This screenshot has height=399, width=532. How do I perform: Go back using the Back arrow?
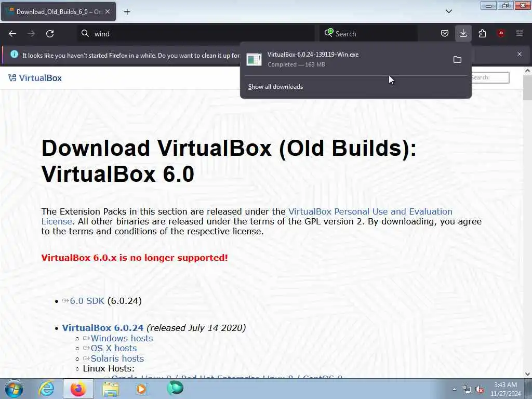coord(12,34)
